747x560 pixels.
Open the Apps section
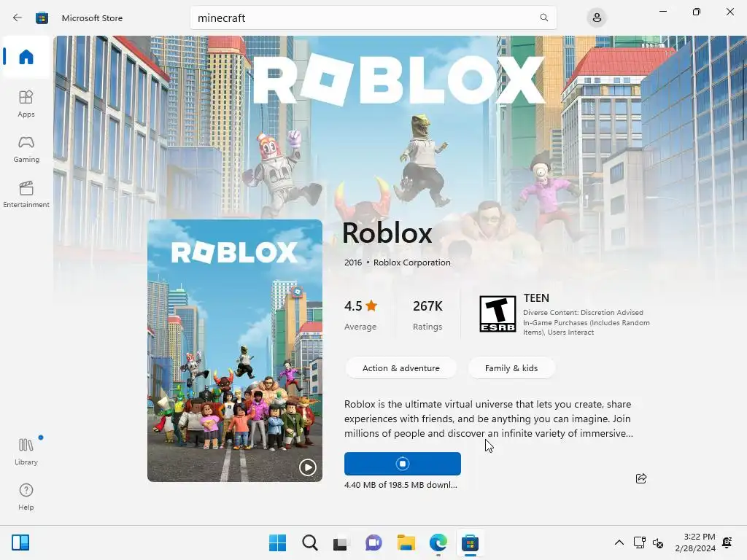click(x=26, y=104)
